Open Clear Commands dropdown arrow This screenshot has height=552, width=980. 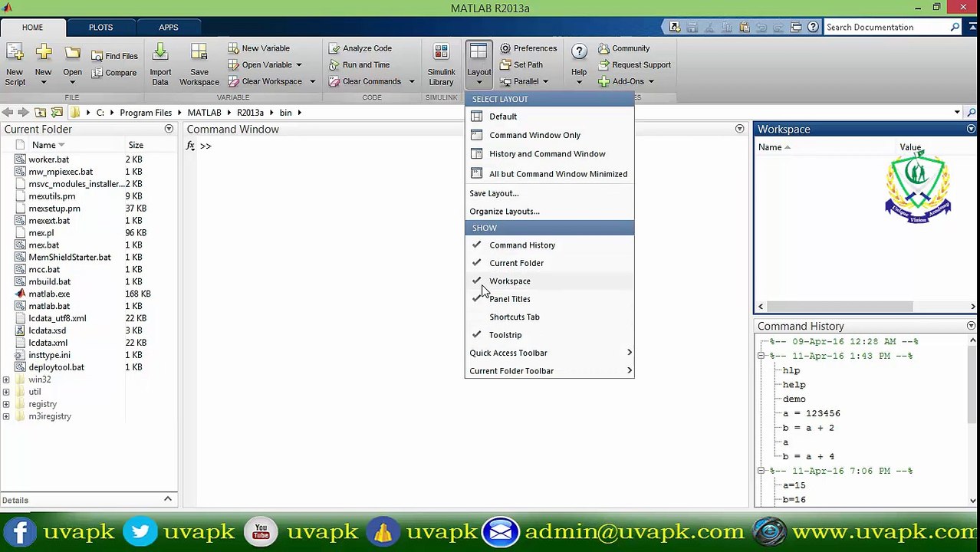pyautogui.click(x=411, y=82)
